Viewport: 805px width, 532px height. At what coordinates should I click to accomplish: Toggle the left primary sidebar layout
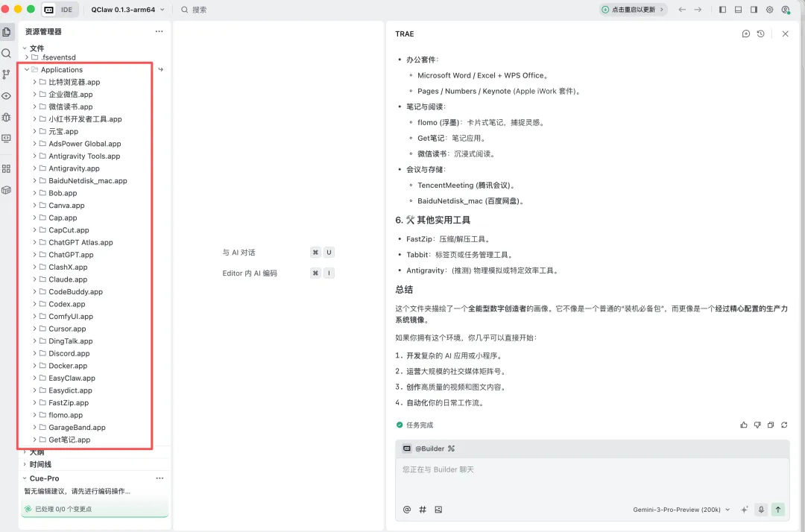[x=722, y=10]
